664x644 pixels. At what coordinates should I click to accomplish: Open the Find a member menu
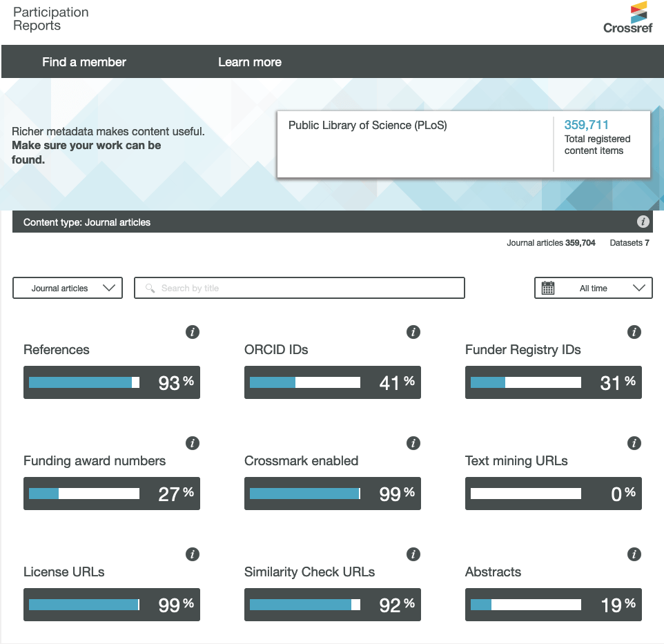[x=84, y=62]
